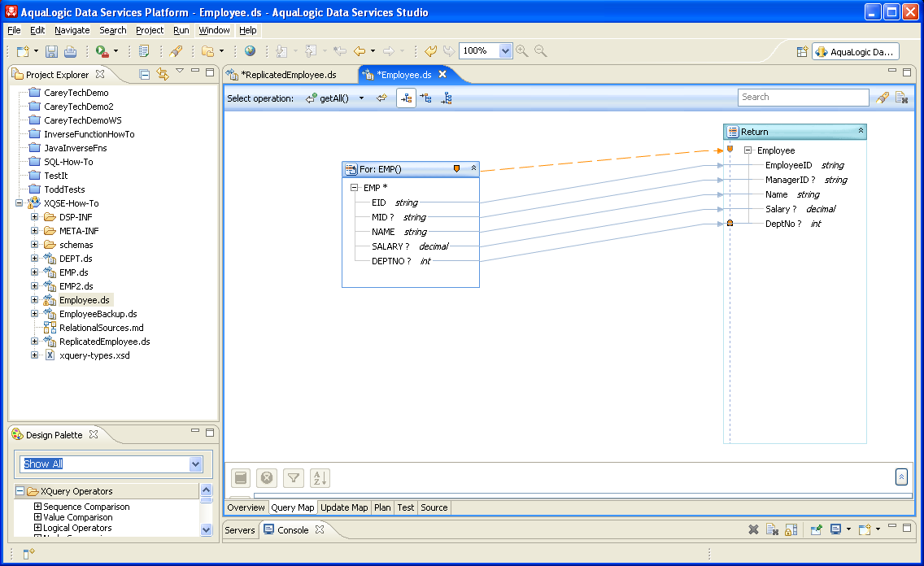Click the torch icon beside Search field

[x=883, y=98]
